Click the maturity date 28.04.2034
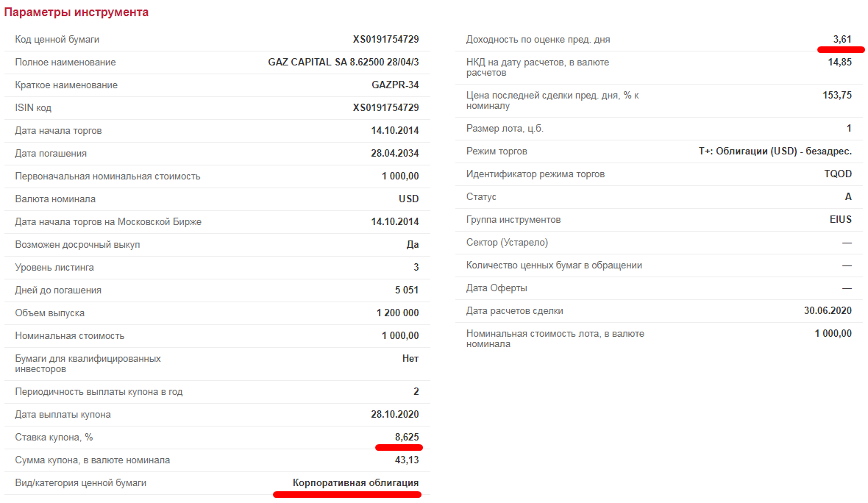868x503 pixels. 395,154
